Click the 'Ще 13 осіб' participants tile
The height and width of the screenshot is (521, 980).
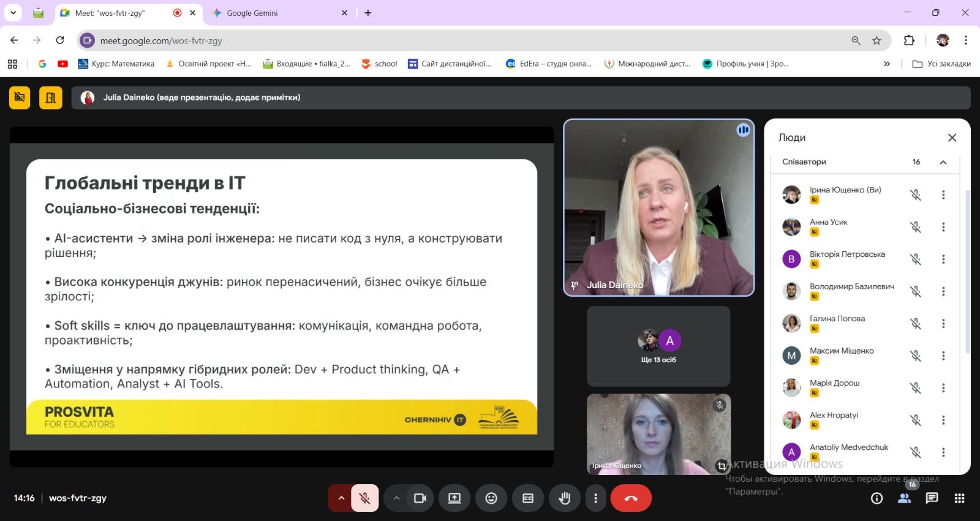pos(658,346)
